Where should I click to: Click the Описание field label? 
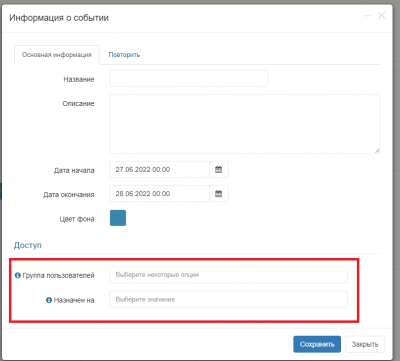click(x=78, y=104)
